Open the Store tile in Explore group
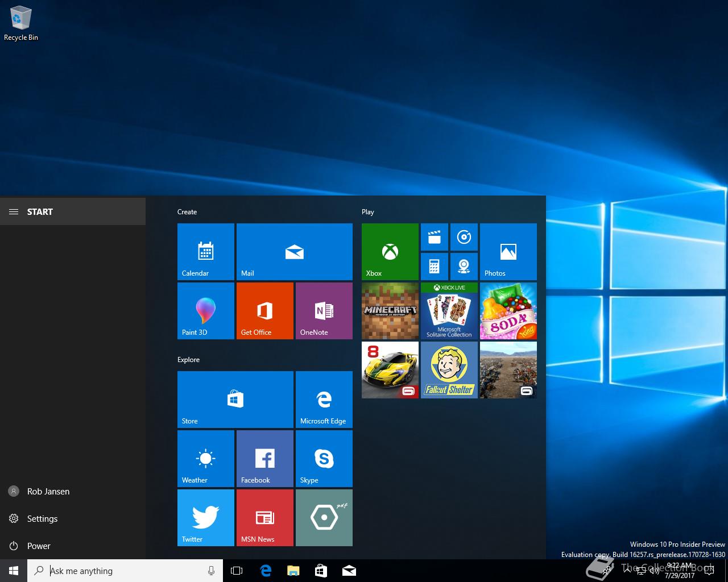 point(235,400)
